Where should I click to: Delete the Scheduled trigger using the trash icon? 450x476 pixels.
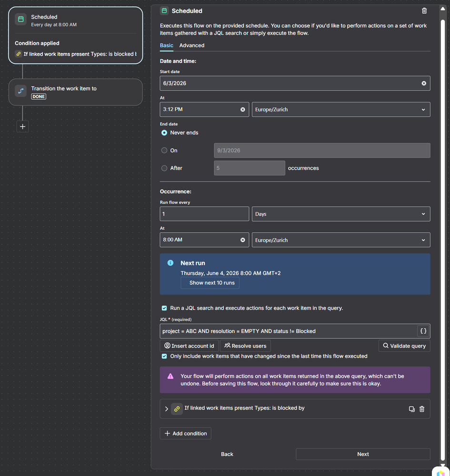point(424,11)
